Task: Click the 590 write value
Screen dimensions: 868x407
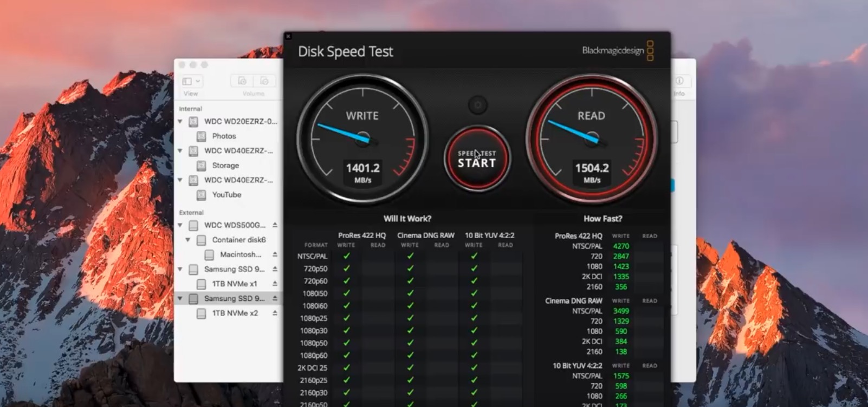Action: [x=621, y=331]
